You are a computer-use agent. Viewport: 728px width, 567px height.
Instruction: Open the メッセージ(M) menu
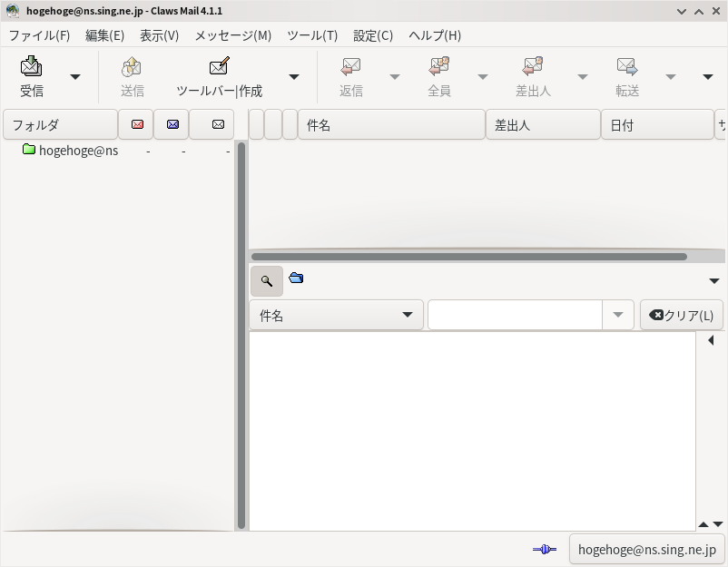[x=233, y=35]
